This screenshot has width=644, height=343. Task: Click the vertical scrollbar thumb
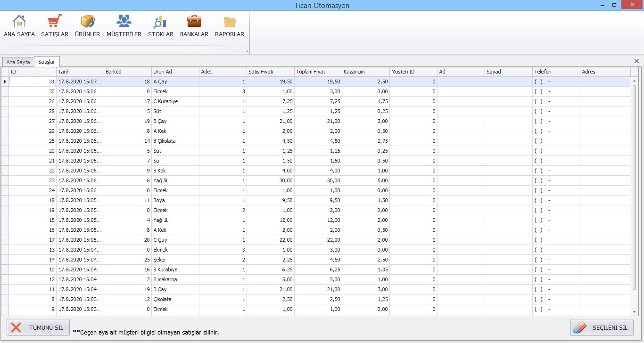point(635,187)
